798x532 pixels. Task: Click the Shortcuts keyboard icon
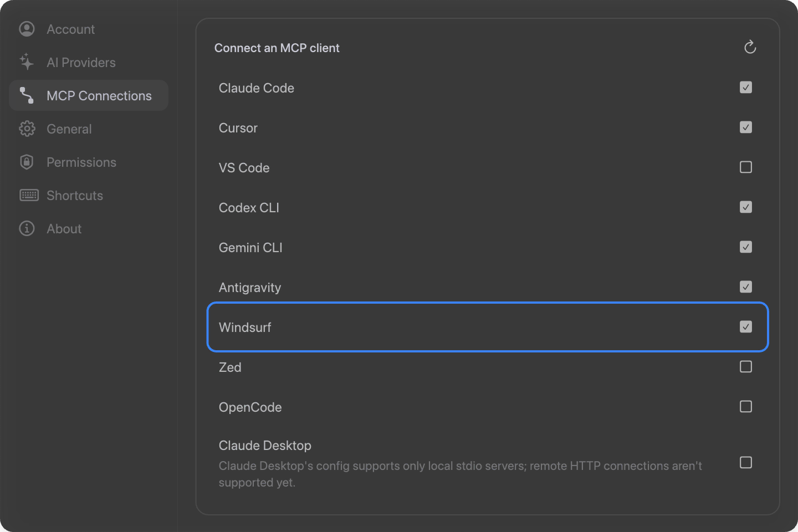click(29, 195)
